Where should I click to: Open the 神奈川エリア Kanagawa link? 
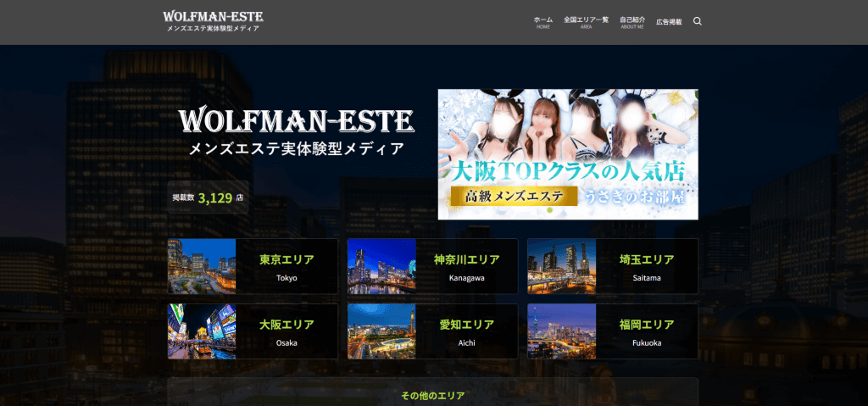point(466,266)
